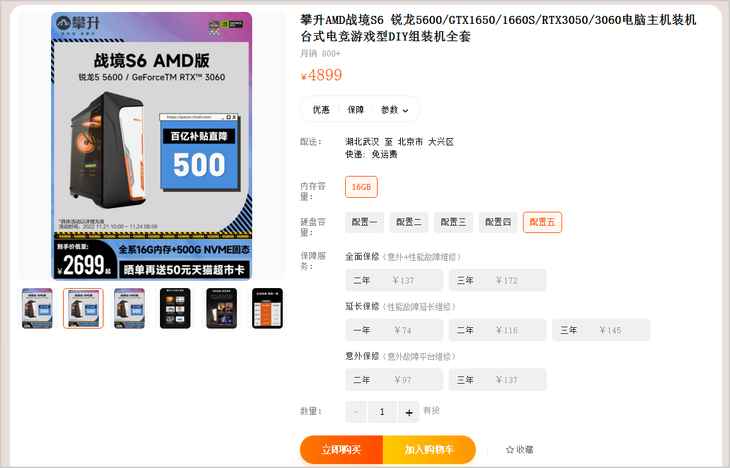
Task: Select 配置五 configuration
Action: pyautogui.click(x=542, y=222)
